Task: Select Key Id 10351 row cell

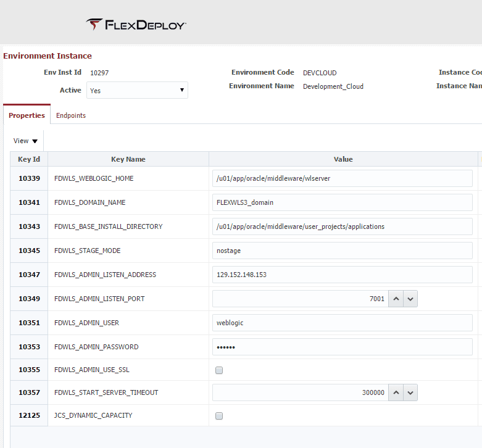Action: coord(29,323)
